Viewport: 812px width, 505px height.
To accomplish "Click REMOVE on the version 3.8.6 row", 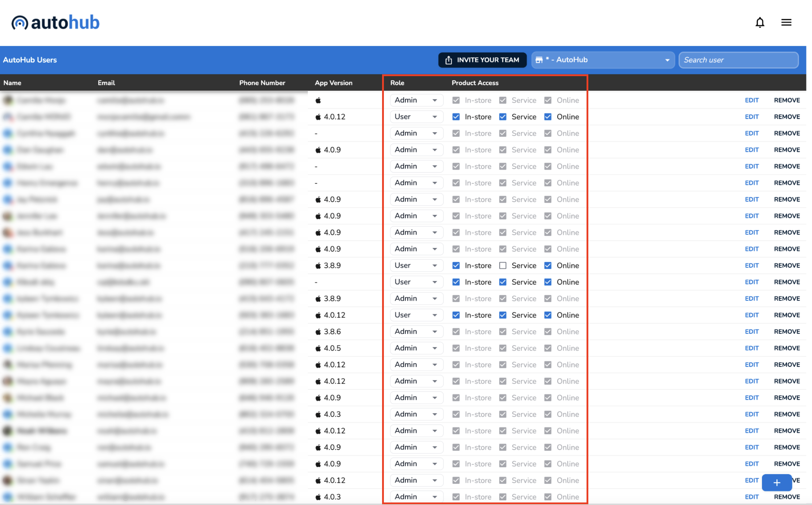I will [787, 332].
